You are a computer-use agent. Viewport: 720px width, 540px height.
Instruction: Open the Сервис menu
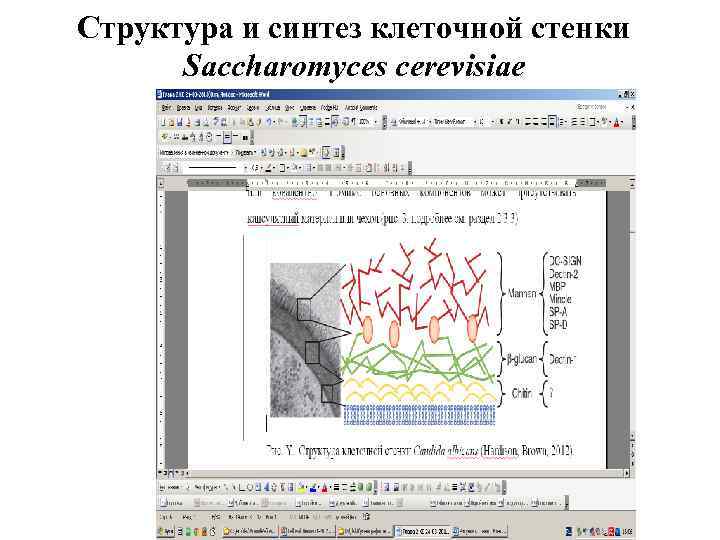click(253, 108)
